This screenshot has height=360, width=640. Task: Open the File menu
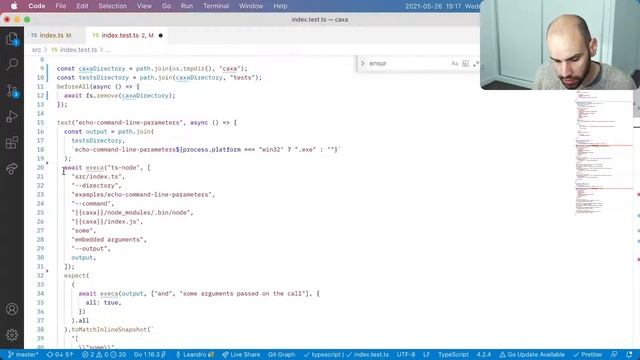coord(61,6)
